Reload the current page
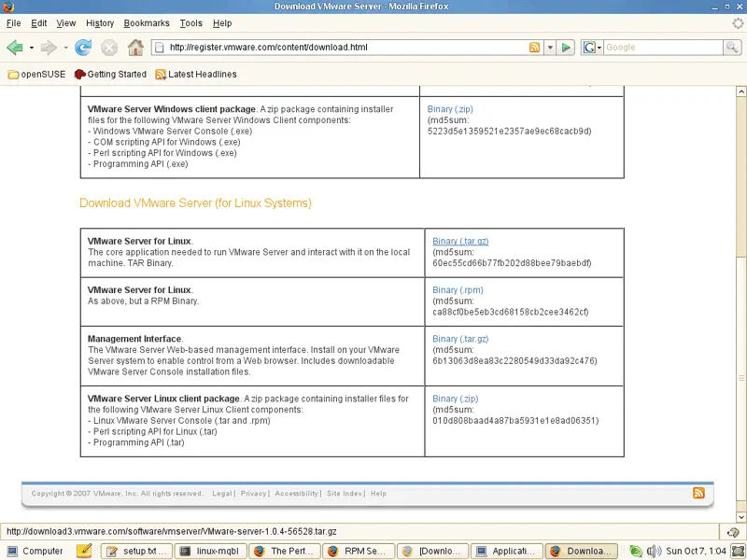 83,48
